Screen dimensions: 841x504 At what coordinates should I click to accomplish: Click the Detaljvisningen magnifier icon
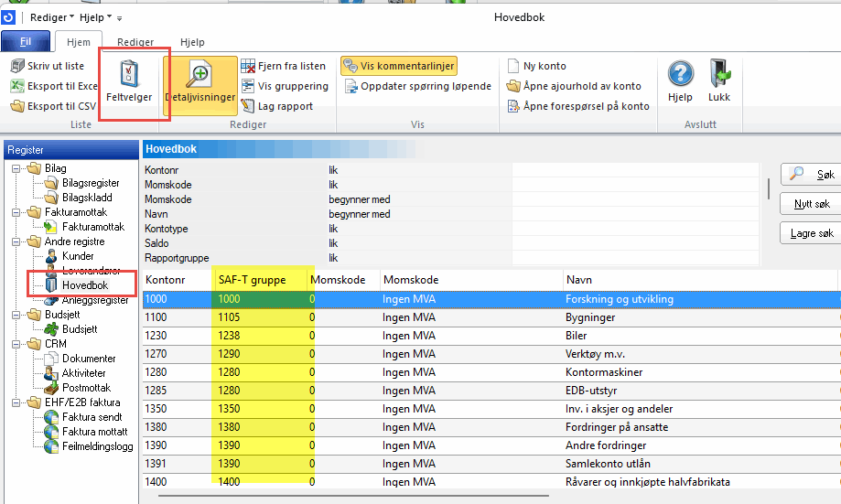point(199,75)
